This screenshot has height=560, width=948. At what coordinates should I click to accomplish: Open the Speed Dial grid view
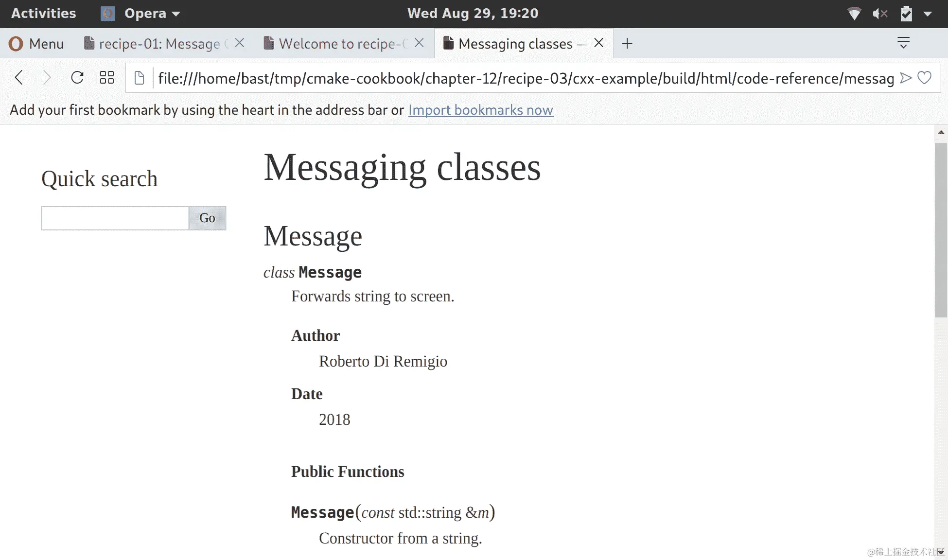pos(106,78)
